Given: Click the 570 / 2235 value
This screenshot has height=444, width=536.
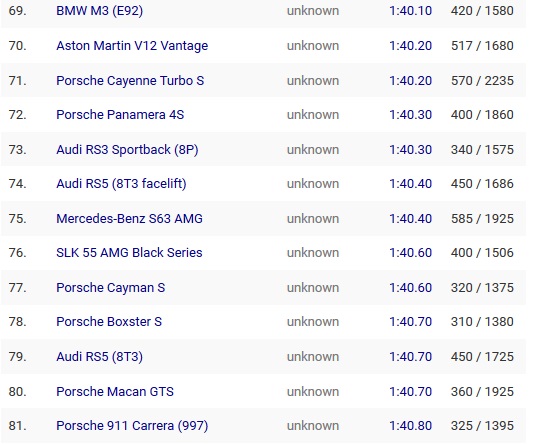Looking at the screenshot, I should [482, 81].
